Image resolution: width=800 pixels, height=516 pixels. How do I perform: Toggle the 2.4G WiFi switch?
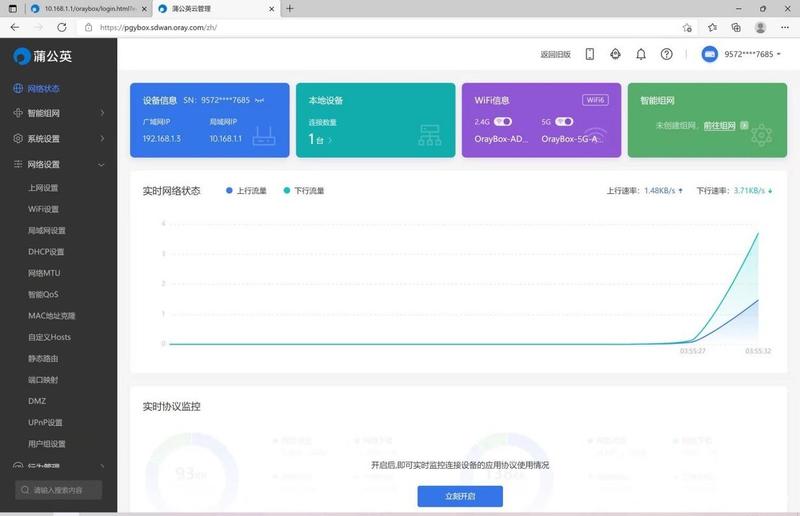coord(503,121)
